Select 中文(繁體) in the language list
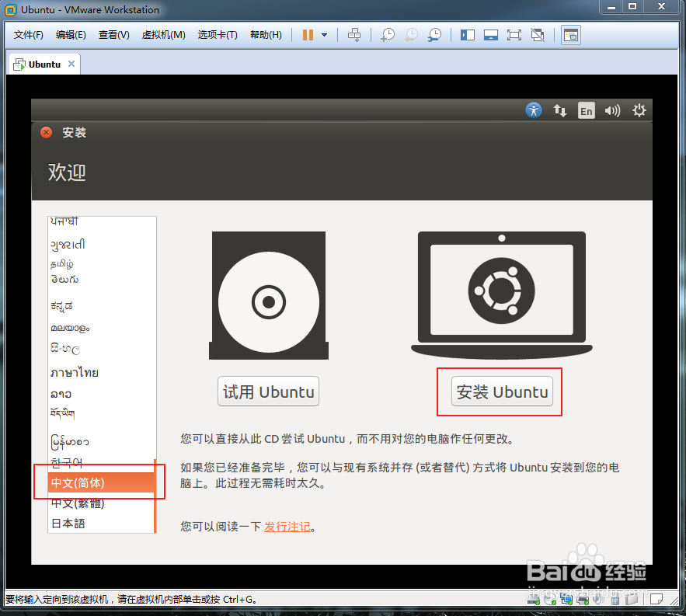Viewport: 686px width, 616px height. [102, 503]
